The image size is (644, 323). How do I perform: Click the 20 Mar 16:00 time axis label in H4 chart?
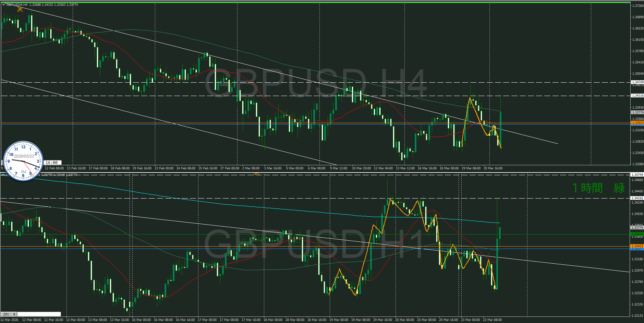tap(493, 168)
